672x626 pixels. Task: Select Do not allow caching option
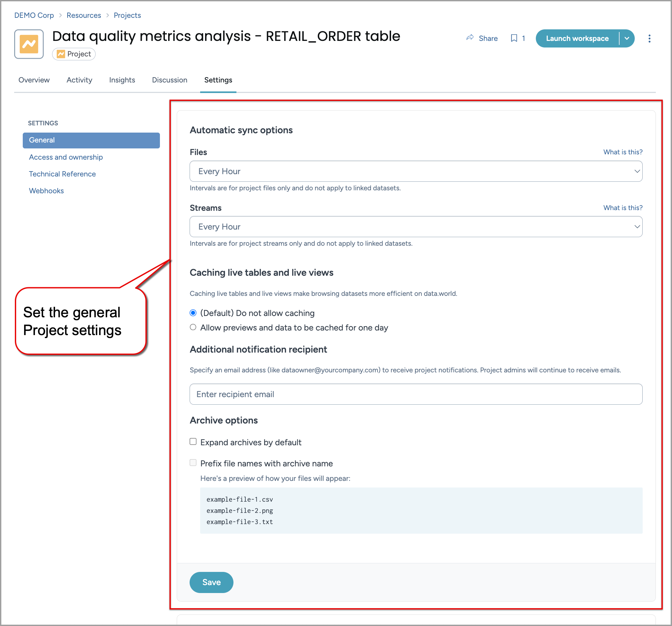[x=193, y=313]
